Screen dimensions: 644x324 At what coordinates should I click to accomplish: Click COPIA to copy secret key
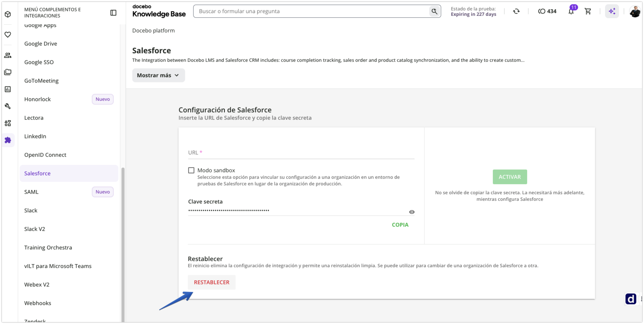[400, 225]
